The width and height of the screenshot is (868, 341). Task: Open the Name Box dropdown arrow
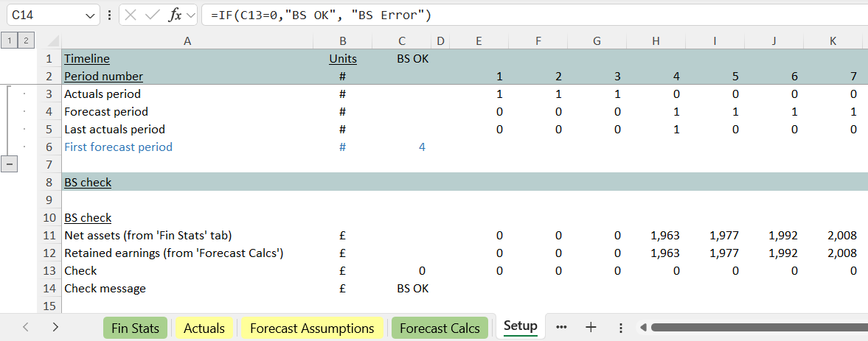[90, 15]
